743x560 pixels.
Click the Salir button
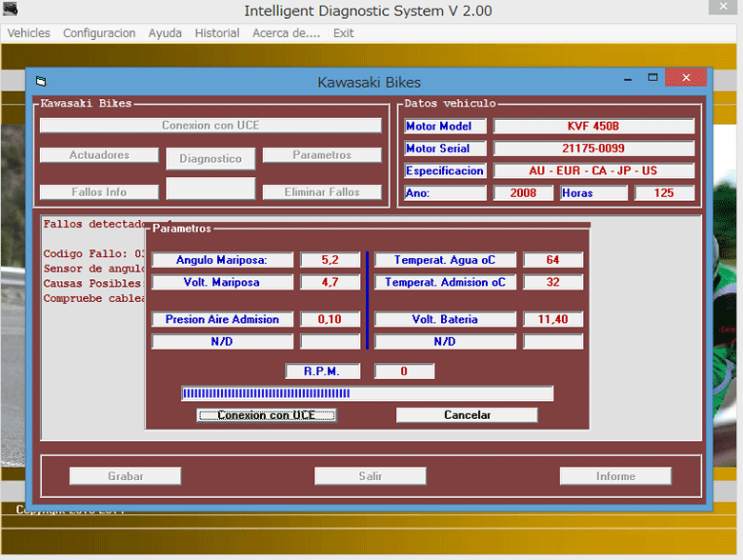pyautogui.click(x=371, y=476)
